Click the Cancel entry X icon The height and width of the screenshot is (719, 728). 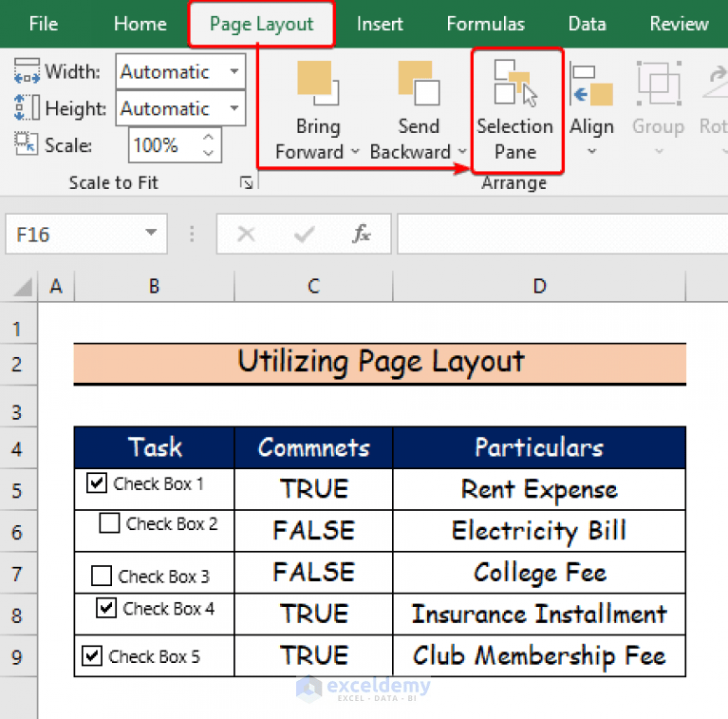click(x=246, y=234)
